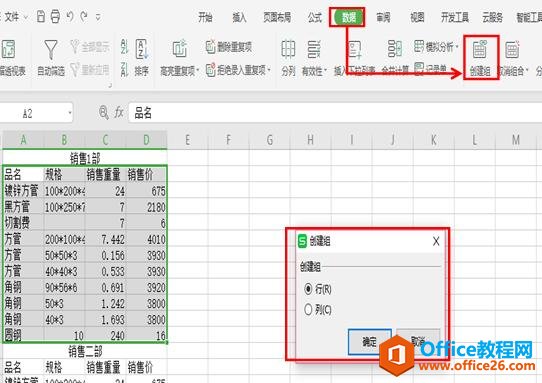Switch to the 视图 tab

pos(417,17)
